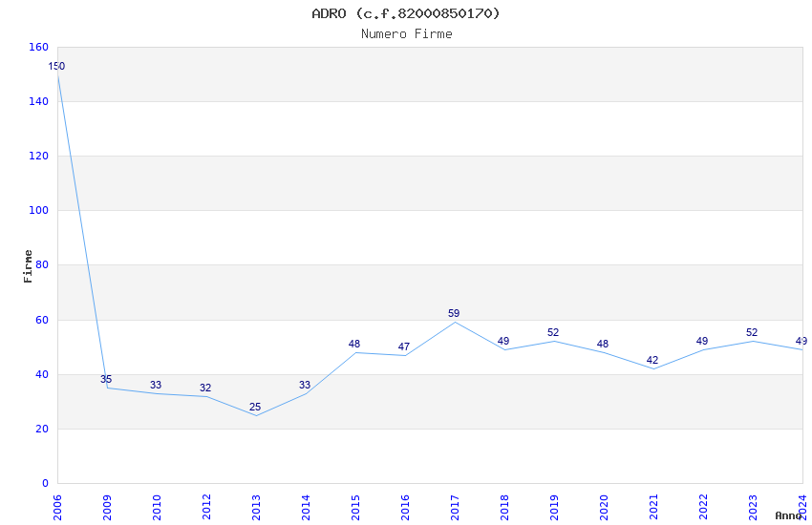The width and height of the screenshot is (812, 525).
Task: Click the x-axis year label 2022
Action: [x=704, y=508]
